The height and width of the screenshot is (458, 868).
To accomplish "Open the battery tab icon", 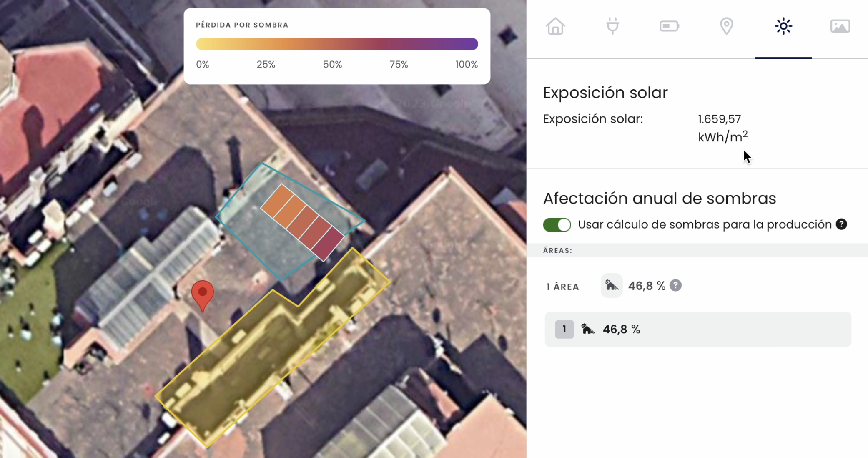I will [x=669, y=26].
